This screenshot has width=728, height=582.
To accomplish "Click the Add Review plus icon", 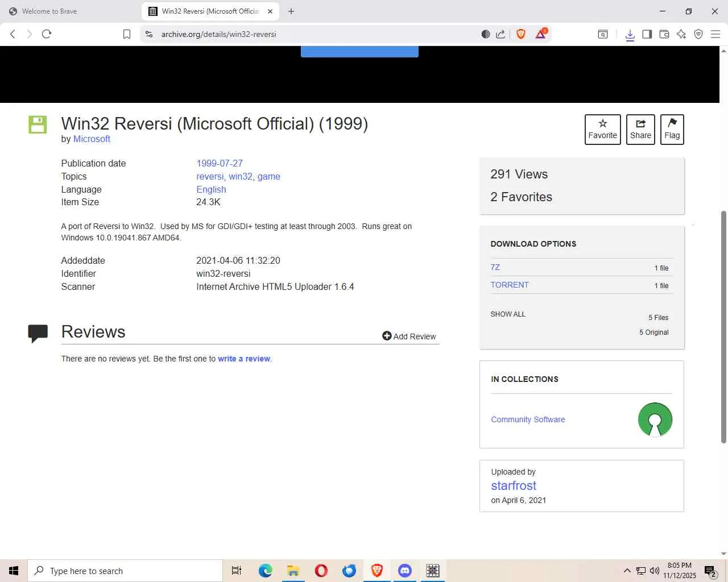I will coord(387,336).
